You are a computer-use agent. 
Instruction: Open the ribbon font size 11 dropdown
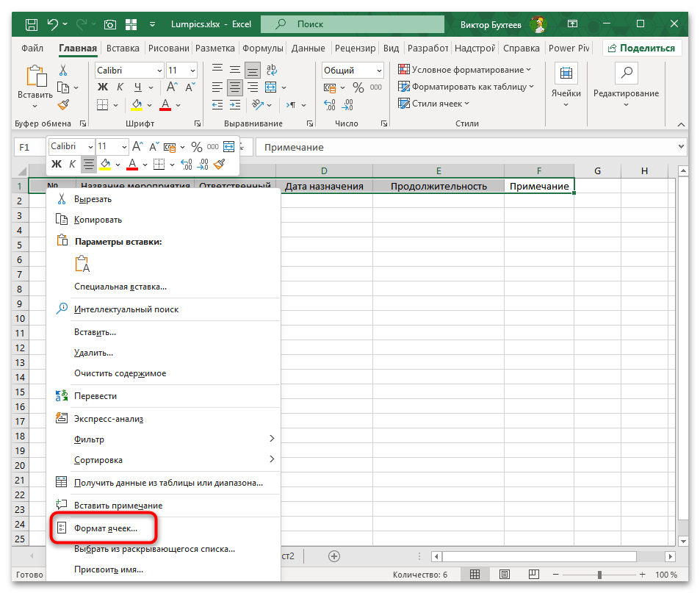193,71
